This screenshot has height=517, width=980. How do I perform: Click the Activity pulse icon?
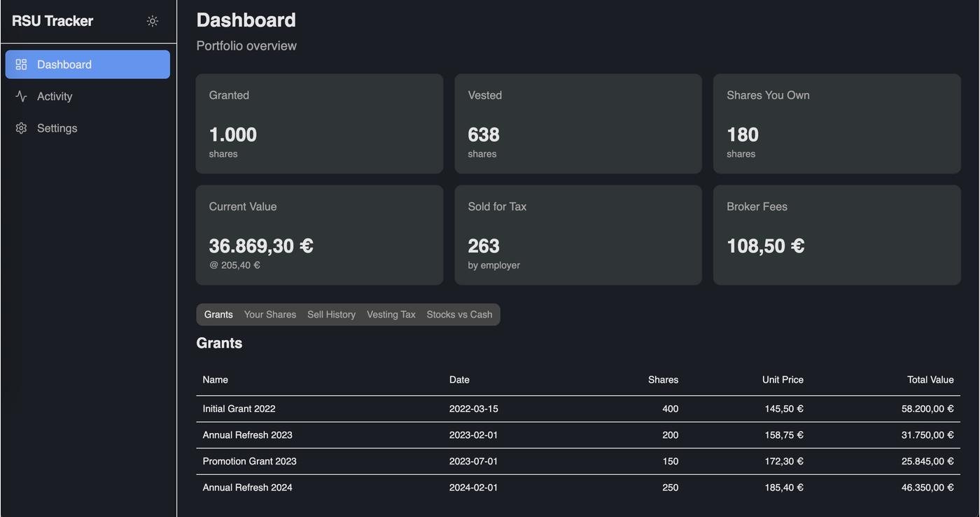[21, 97]
